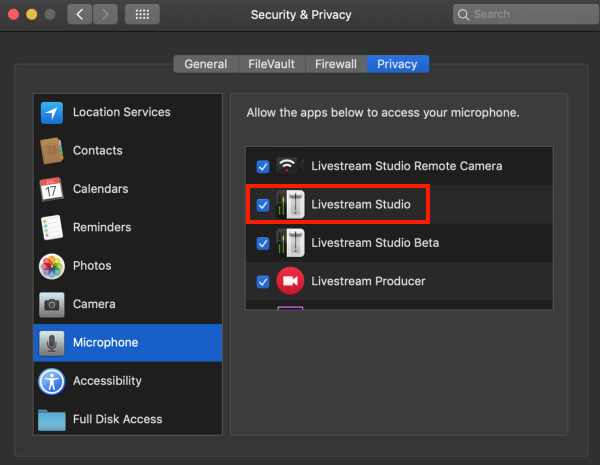This screenshot has width=600, height=465.
Task: Click the Contacts address book icon
Action: 52,151
